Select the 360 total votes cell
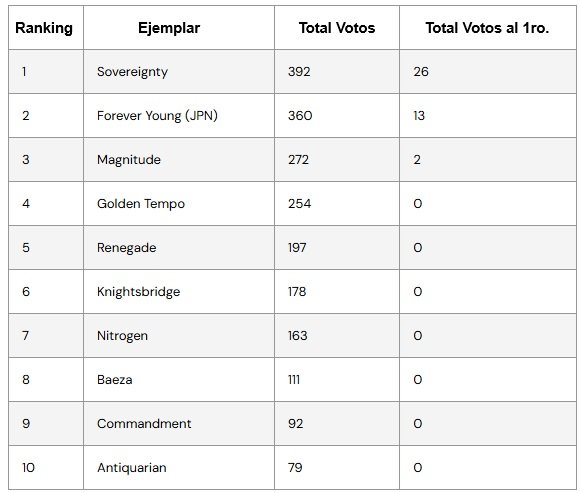This screenshot has width=580, height=493. [300, 116]
